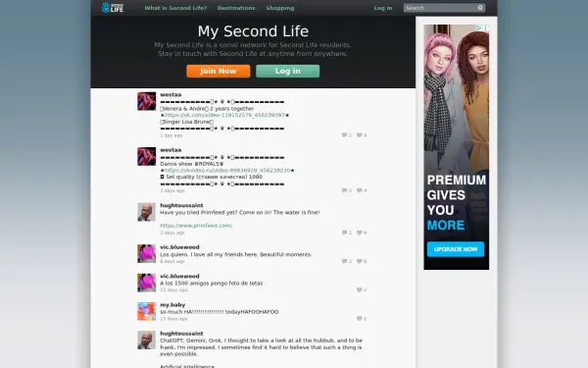This screenshot has width=588, height=368.
Task: Focus the Search input field
Action: pyautogui.click(x=440, y=8)
